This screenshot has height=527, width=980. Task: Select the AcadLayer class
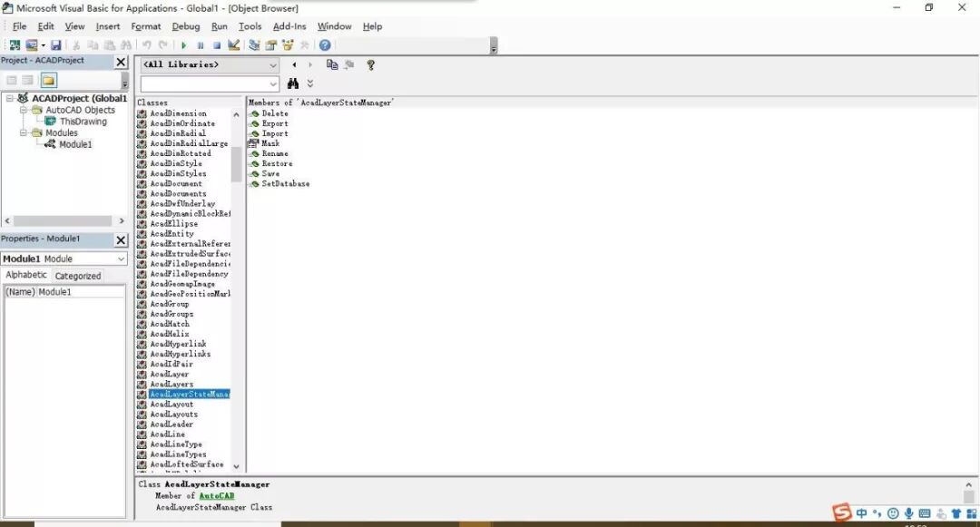[x=169, y=374]
